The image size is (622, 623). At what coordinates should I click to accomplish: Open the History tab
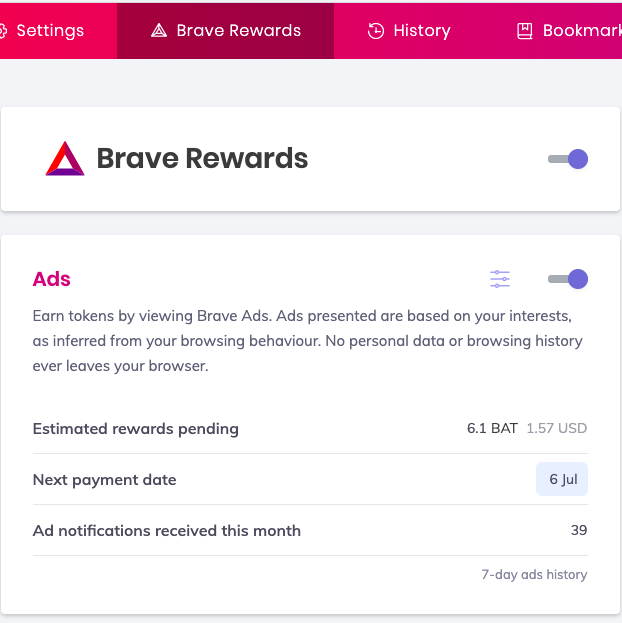point(409,31)
